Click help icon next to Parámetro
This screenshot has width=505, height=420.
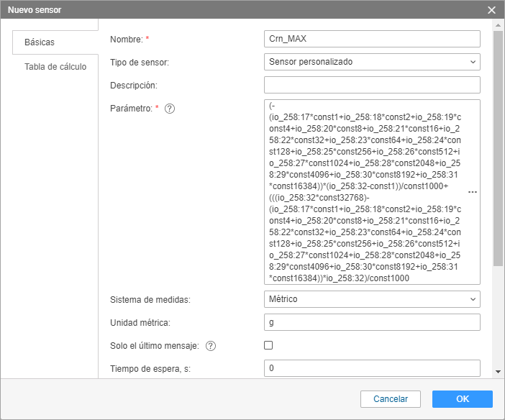[x=170, y=109]
